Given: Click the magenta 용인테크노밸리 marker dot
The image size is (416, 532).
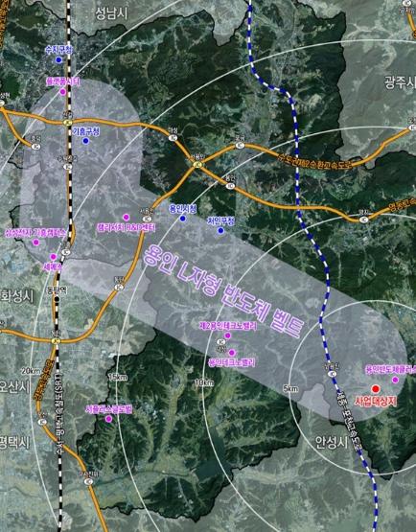Looking at the screenshot, I should [x=232, y=353].
